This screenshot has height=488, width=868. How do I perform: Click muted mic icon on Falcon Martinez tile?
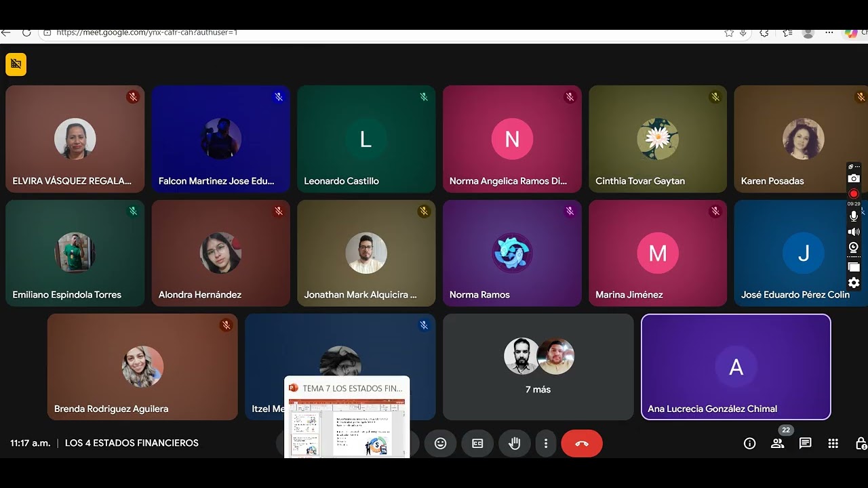(x=278, y=97)
